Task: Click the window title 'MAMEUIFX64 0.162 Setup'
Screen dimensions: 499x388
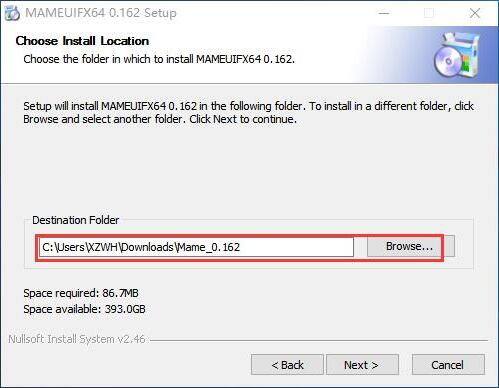Action: pos(101,13)
